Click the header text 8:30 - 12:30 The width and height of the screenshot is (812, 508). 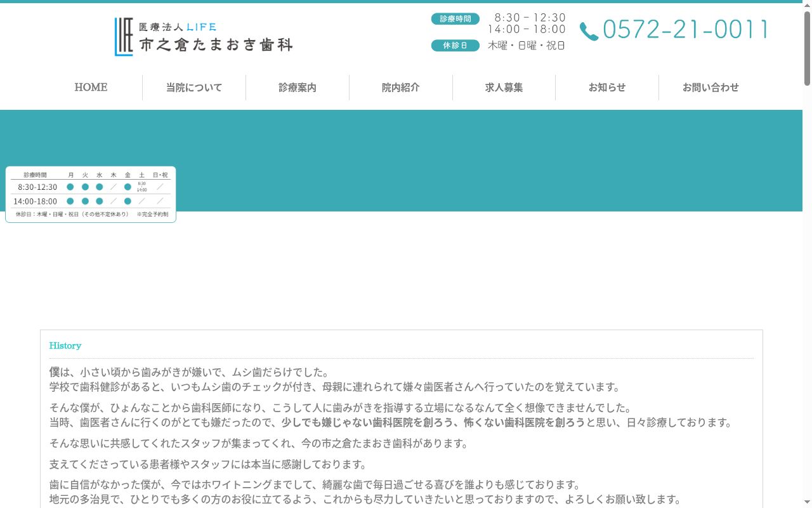[x=530, y=18]
